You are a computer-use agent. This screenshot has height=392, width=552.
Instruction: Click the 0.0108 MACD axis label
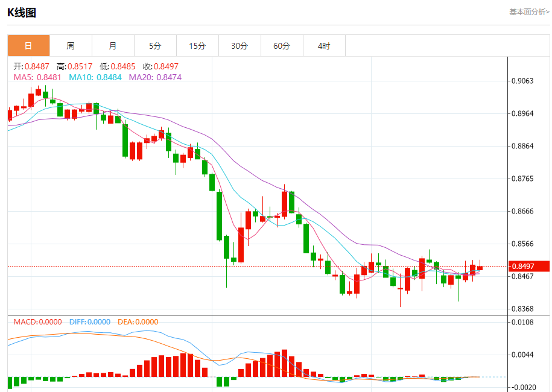[522, 322]
